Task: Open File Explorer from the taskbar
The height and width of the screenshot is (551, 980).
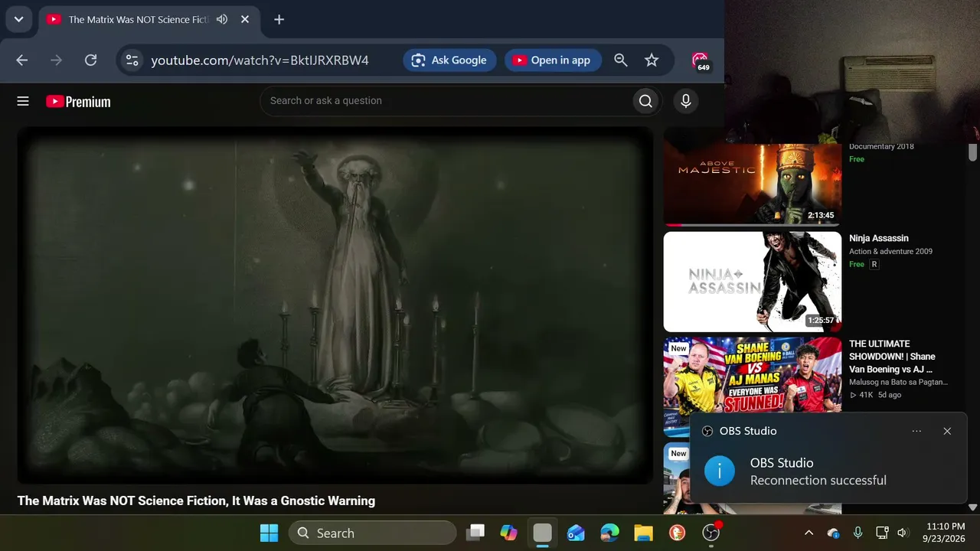Action: [643, 533]
